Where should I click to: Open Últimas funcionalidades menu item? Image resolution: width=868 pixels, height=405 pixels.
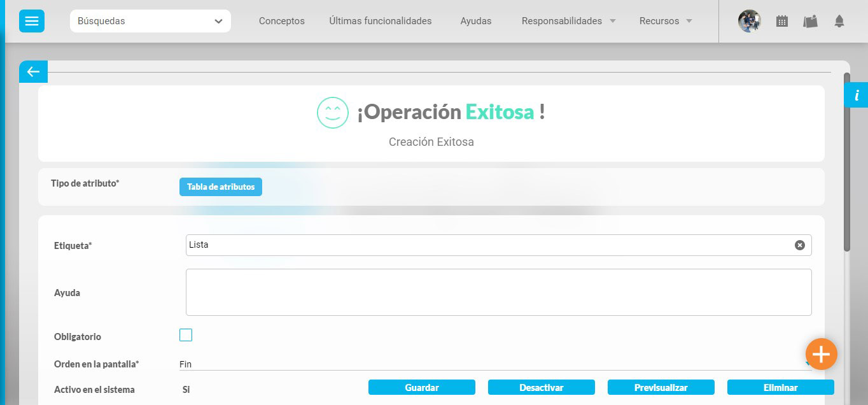point(380,21)
